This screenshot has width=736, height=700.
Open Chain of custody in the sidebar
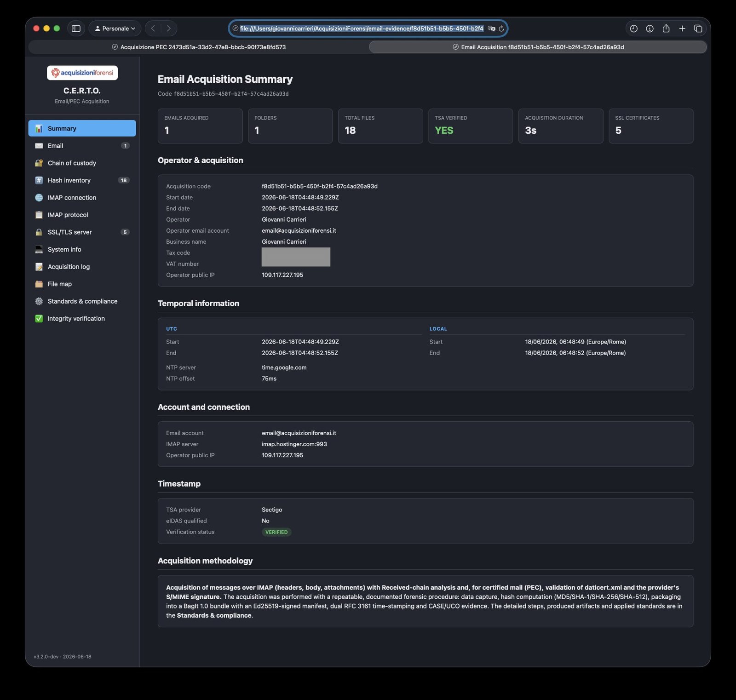(x=82, y=163)
